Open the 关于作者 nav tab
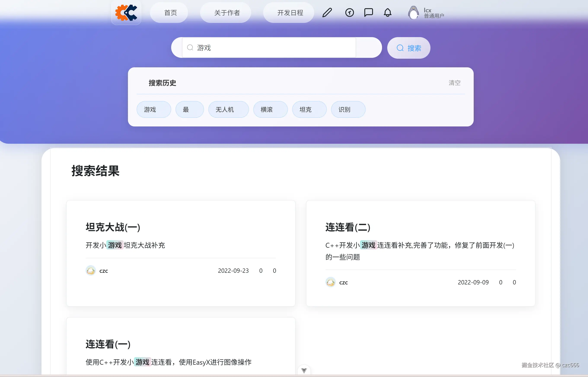This screenshot has height=377, width=588. (x=226, y=13)
